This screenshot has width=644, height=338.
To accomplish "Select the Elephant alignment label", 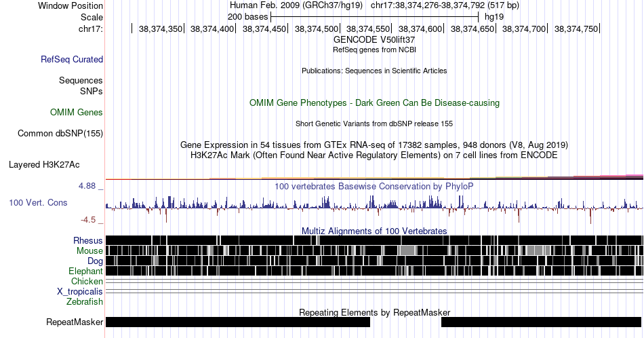I will (x=86, y=271).
